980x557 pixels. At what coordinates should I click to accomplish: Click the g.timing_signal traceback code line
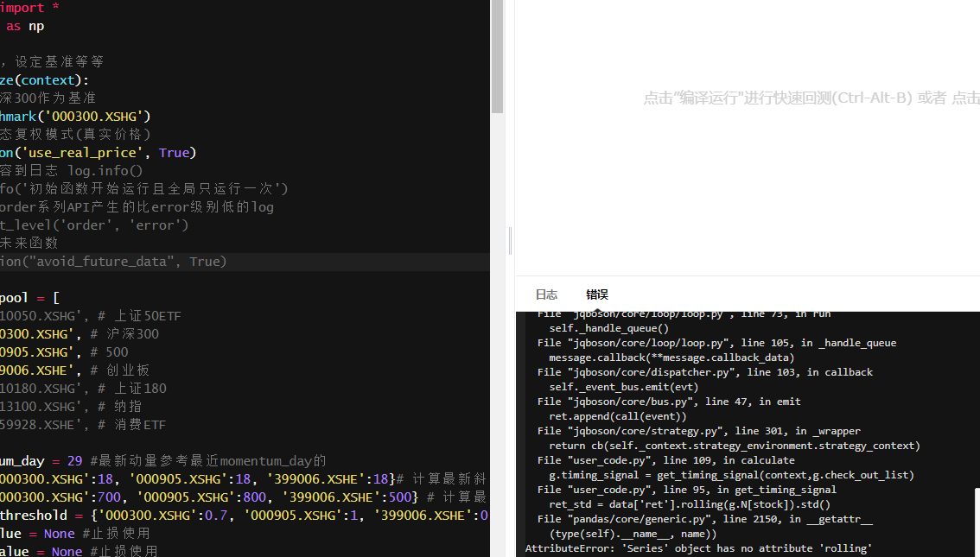tap(731, 475)
